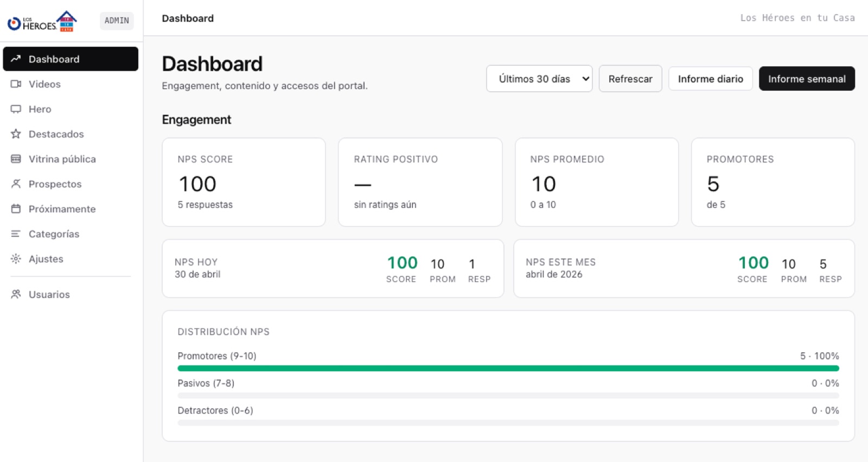Click the green 100 score in NPS HOY
Image resolution: width=868 pixels, height=462 pixels.
point(402,263)
